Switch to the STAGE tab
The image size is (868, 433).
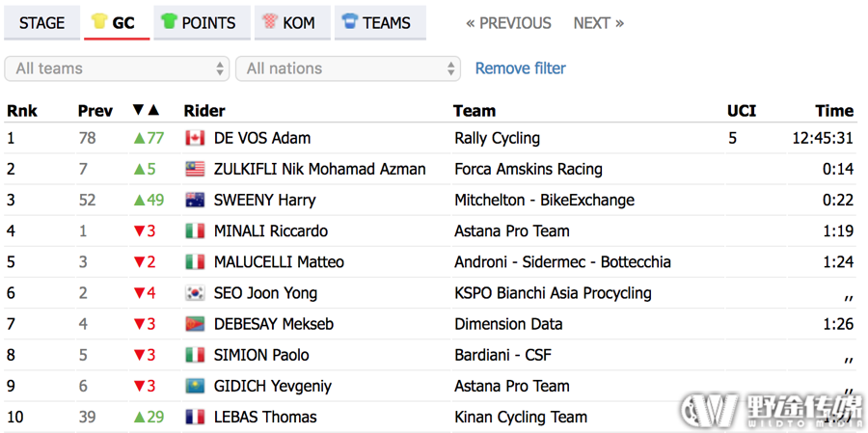click(x=42, y=23)
